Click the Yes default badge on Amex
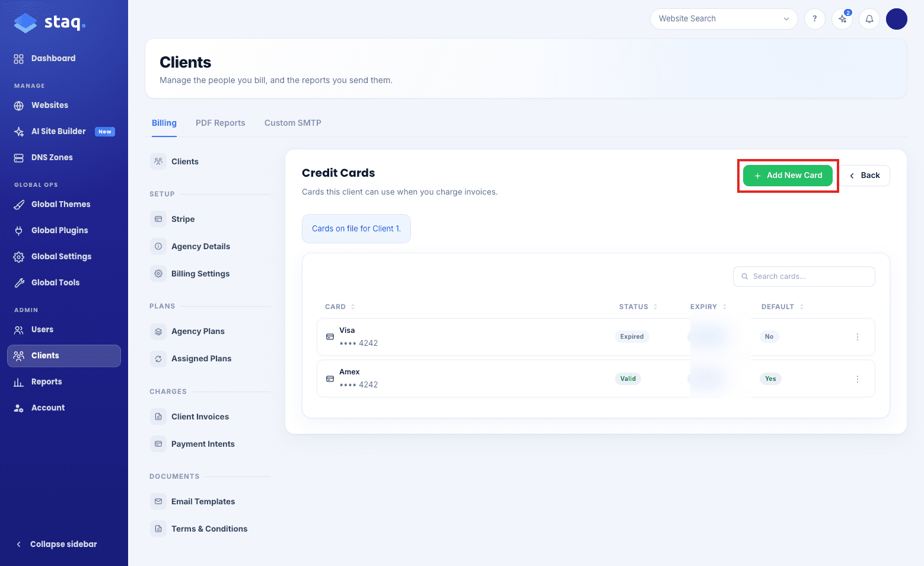The width and height of the screenshot is (924, 566). click(x=770, y=379)
